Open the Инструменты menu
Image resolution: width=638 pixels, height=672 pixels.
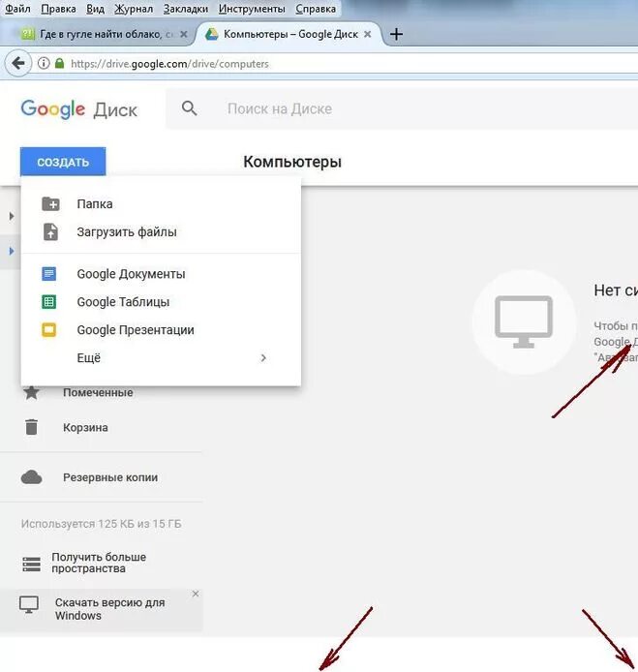[x=252, y=9]
